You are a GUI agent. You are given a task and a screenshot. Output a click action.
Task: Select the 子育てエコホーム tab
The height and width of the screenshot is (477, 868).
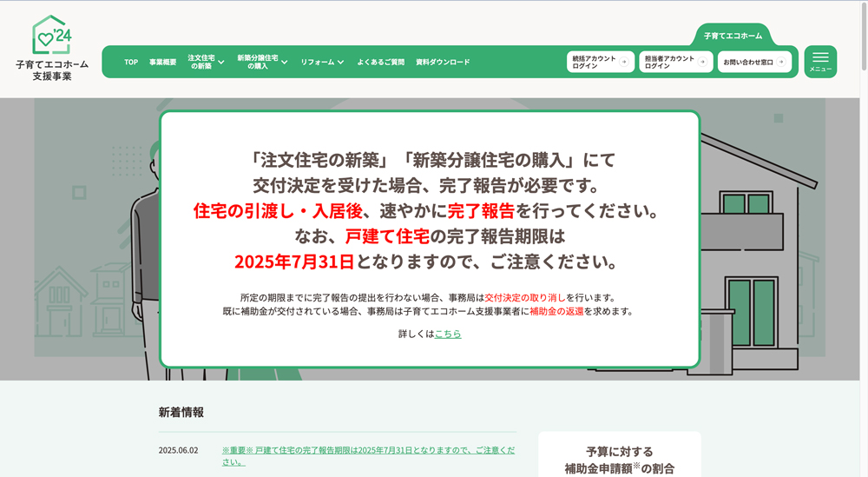coord(733,36)
